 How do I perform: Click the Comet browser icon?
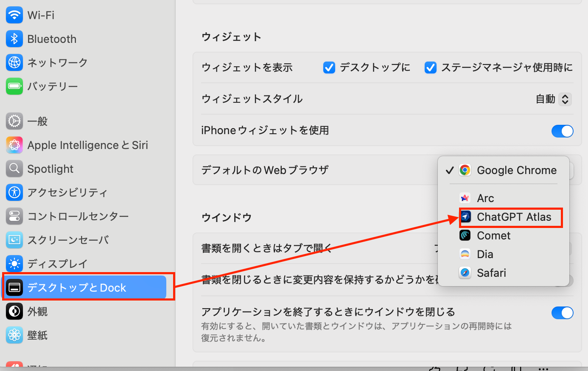(465, 236)
